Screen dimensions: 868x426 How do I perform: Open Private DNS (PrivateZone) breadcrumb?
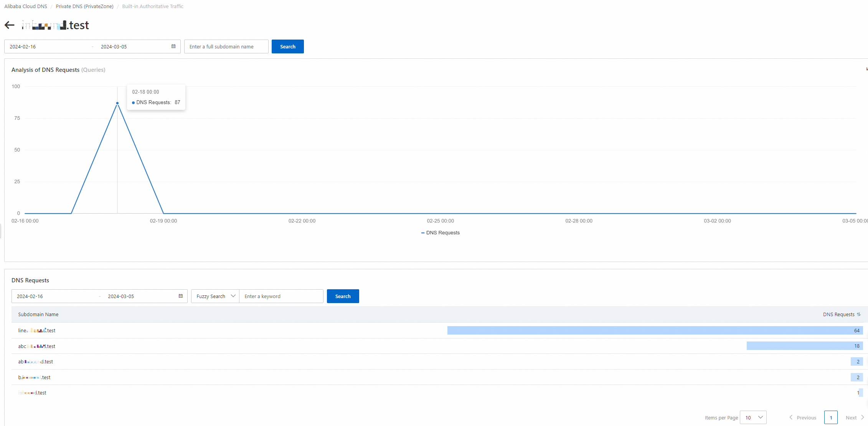coord(84,7)
